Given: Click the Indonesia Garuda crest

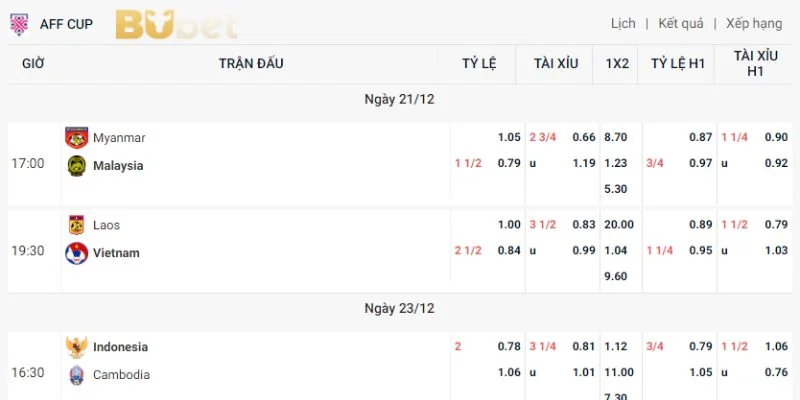Looking at the screenshot, I should click(x=76, y=347).
